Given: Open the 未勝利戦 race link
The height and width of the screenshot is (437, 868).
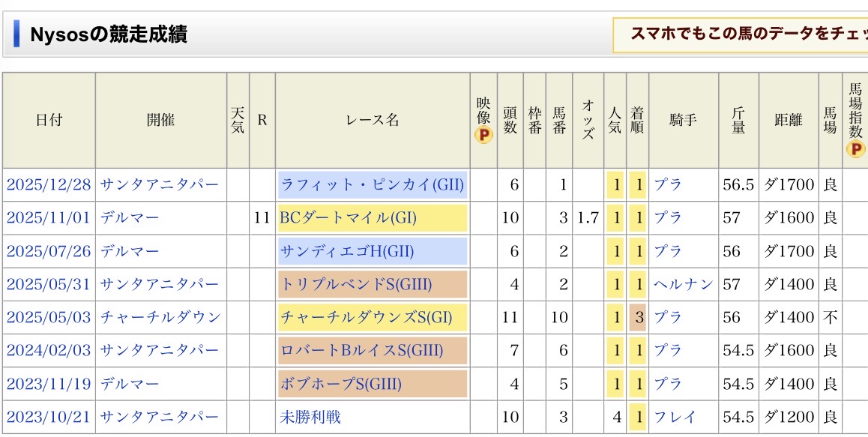Looking at the screenshot, I should click(310, 417).
